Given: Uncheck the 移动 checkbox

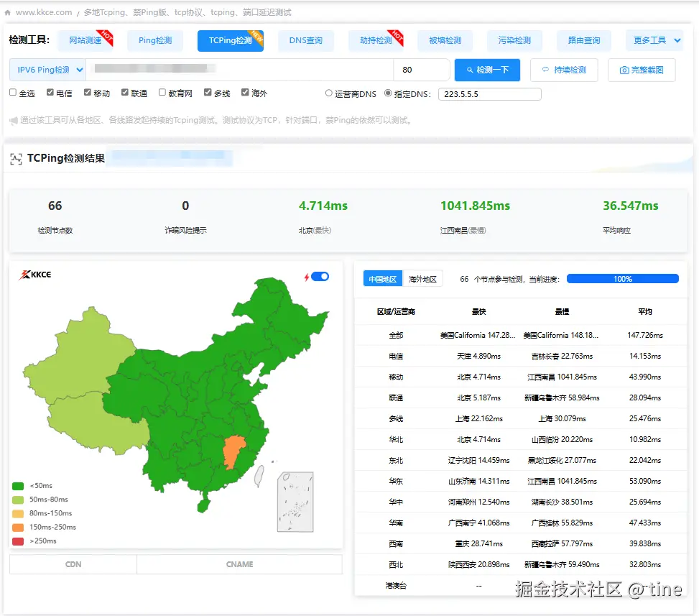Looking at the screenshot, I should click(x=88, y=92).
